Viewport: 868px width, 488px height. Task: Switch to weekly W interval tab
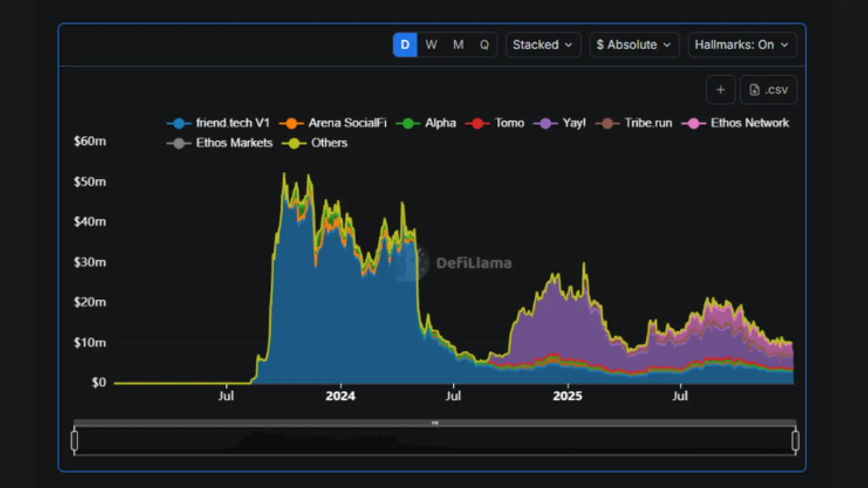pyautogui.click(x=431, y=44)
